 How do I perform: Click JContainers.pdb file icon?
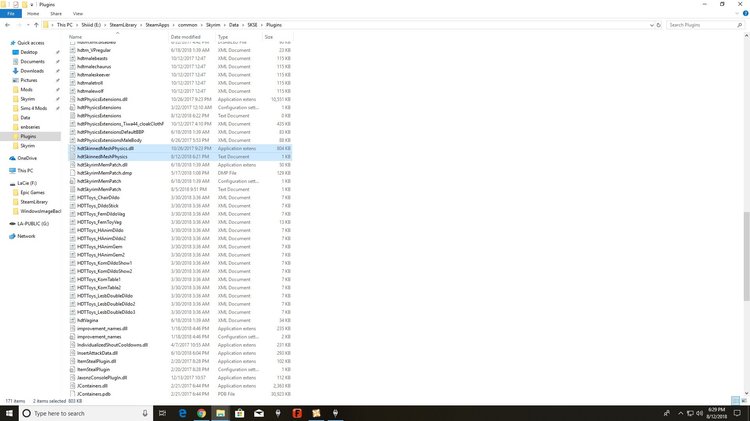pyautogui.click(x=73, y=394)
